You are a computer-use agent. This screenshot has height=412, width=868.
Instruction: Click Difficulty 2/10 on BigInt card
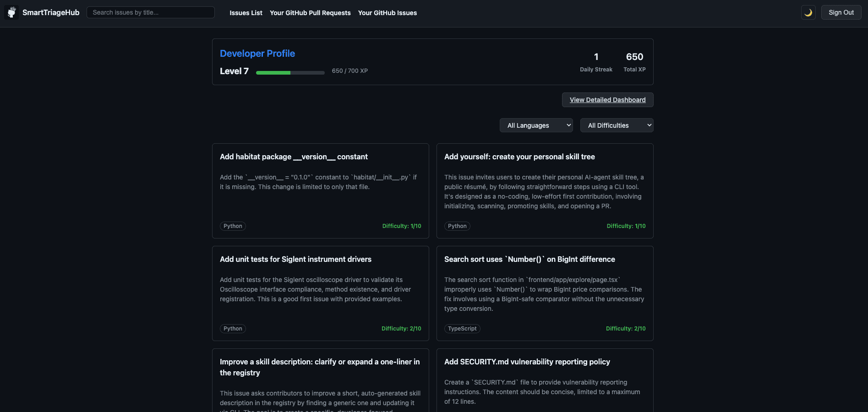point(626,329)
